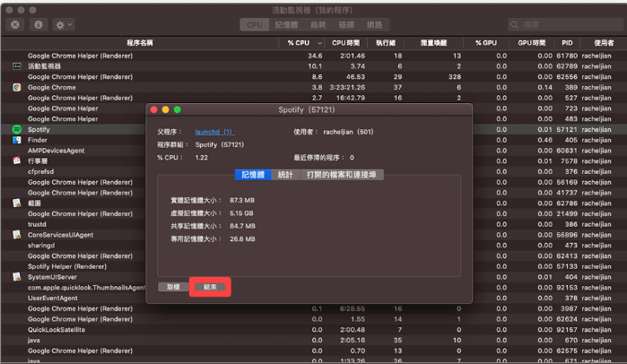Screen dimensions: 627x364
Task: Close the Spotify info window
Action: [154, 109]
